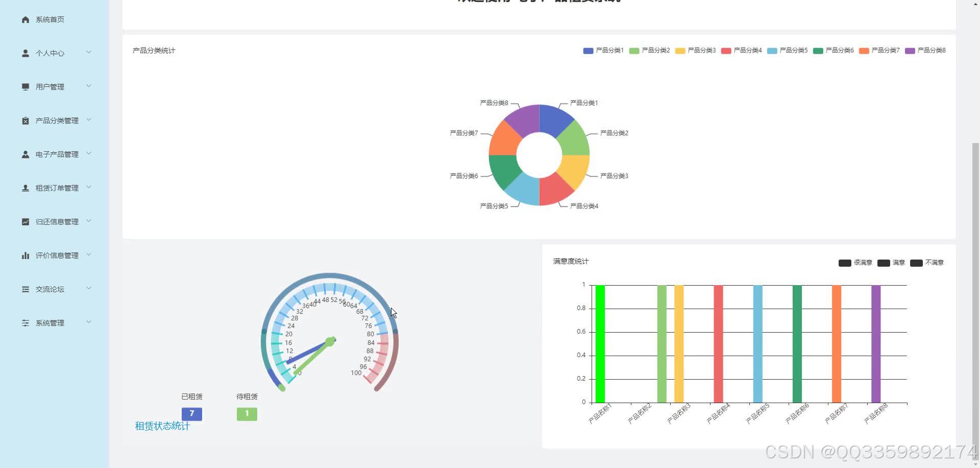Image resolution: width=980 pixels, height=468 pixels.
Task: Toggle 产品分类6 in the pie legend
Action: pos(833,51)
